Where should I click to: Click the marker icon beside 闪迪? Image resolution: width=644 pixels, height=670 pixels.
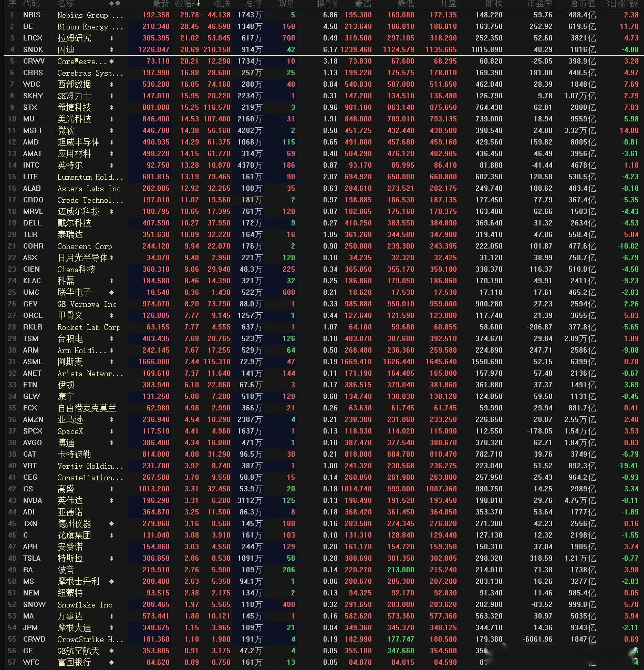[111, 50]
